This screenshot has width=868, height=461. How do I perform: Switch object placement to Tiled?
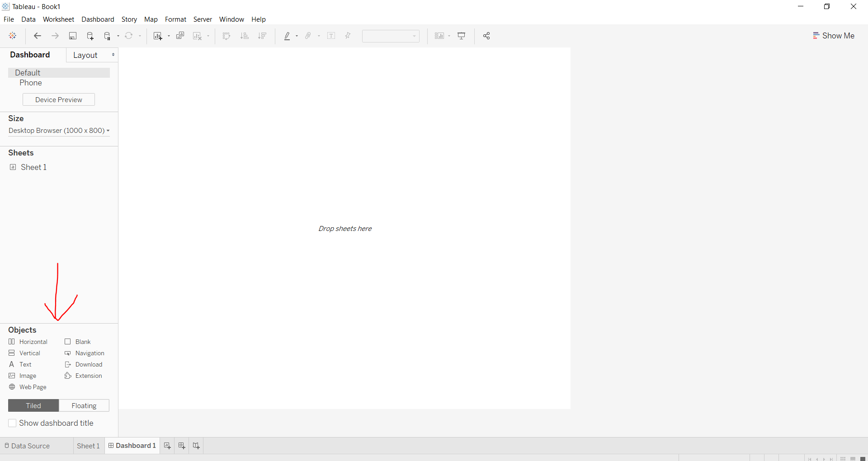tap(33, 406)
